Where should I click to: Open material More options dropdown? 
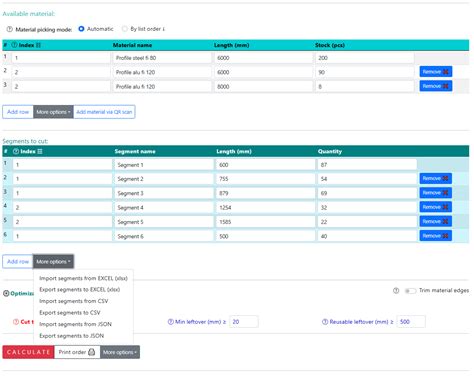(x=53, y=112)
